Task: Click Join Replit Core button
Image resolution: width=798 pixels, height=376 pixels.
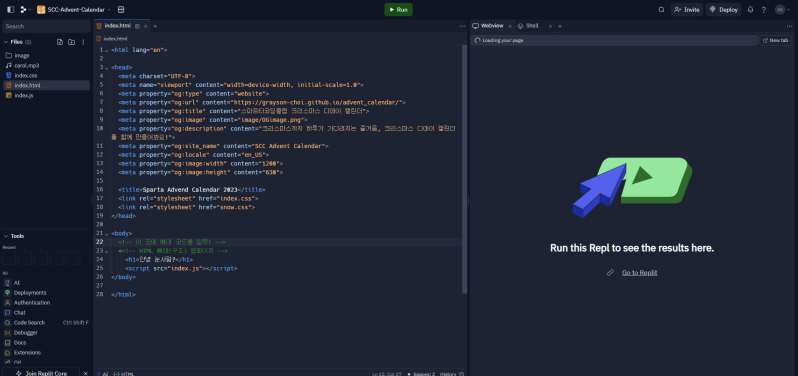Action: point(40,373)
